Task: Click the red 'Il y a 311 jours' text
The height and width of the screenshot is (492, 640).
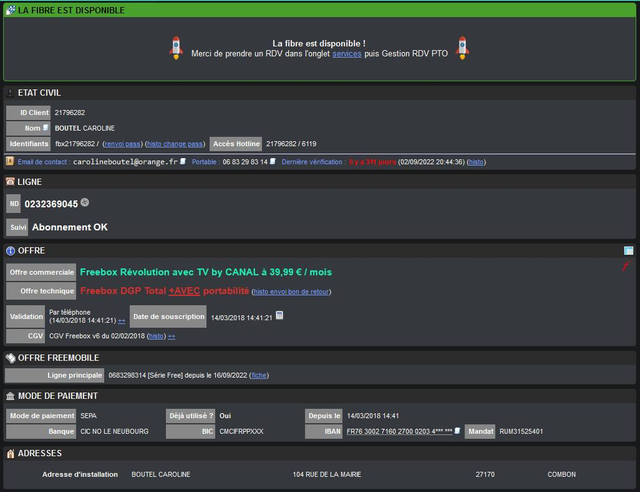Action: tap(372, 162)
